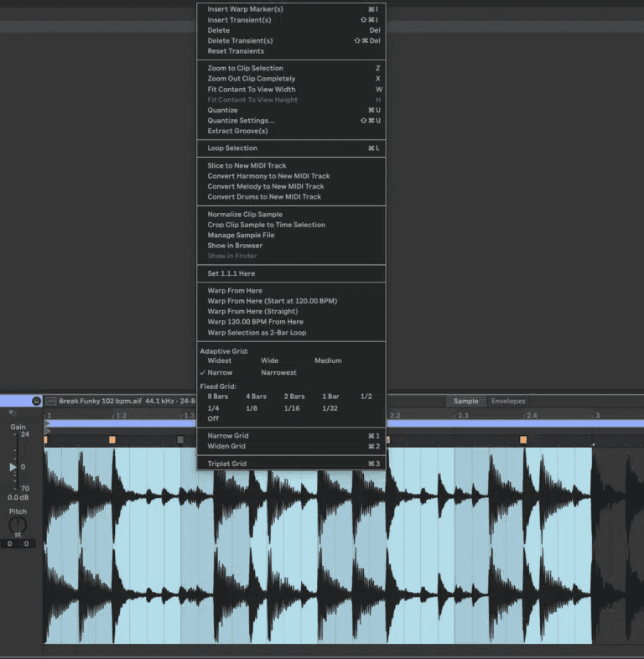
Task: Click the sample waveform icon beside the file name
Action: 51,401
